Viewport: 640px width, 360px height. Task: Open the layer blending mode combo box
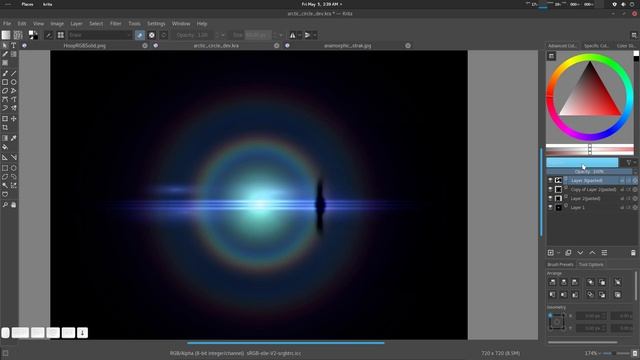pyautogui.click(x=582, y=163)
